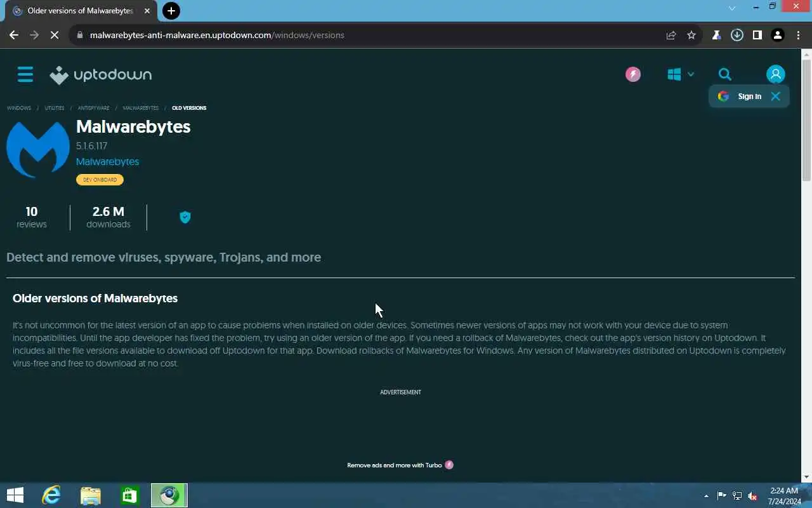Image resolution: width=812 pixels, height=508 pixels.
Task: Open the browser downloads icon
Action: 737,35
